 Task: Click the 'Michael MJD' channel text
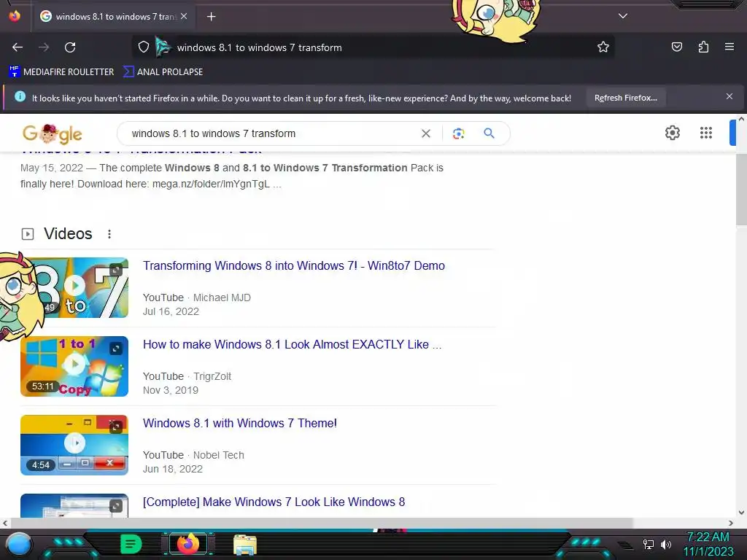click(222, 297)
